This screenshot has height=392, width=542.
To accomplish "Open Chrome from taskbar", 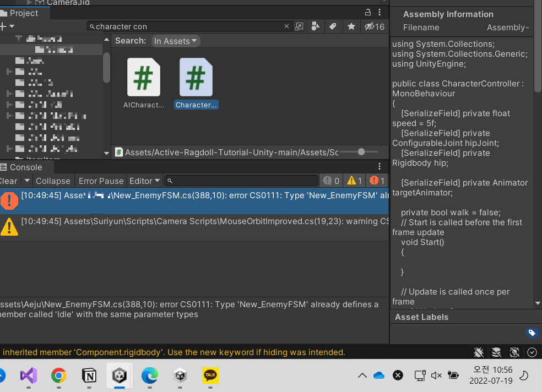I will click(x=59, y=375).
